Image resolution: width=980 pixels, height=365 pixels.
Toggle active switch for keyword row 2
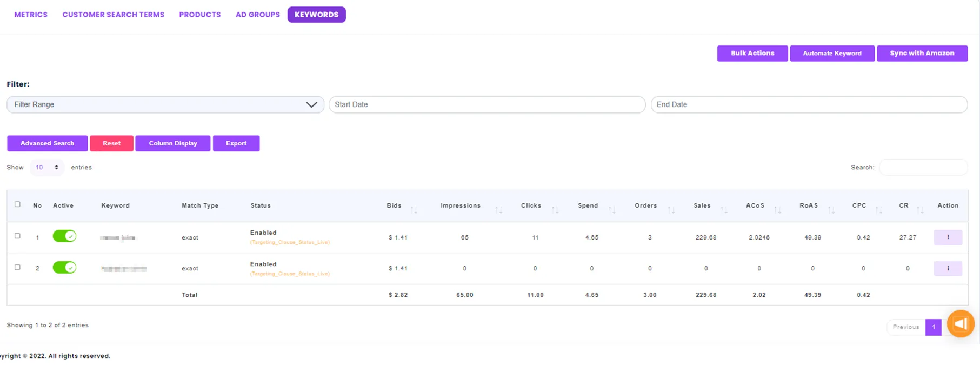click(64, 268)
